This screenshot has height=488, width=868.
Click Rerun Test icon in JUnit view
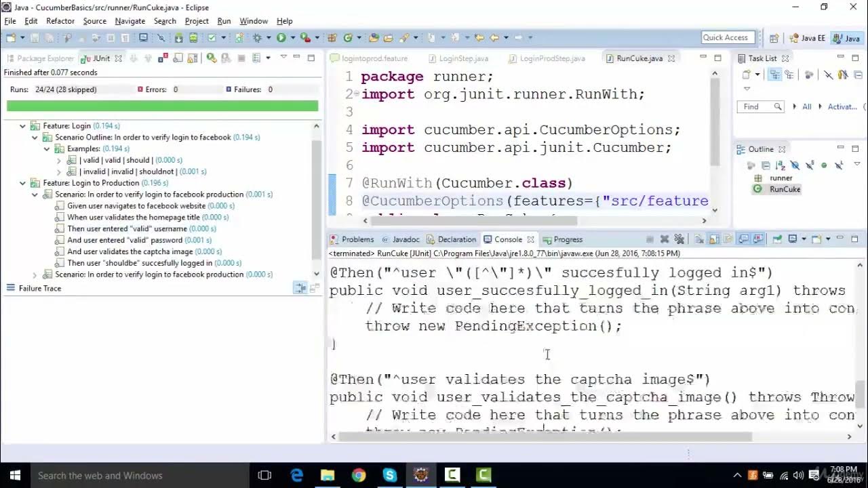point(212,58)
